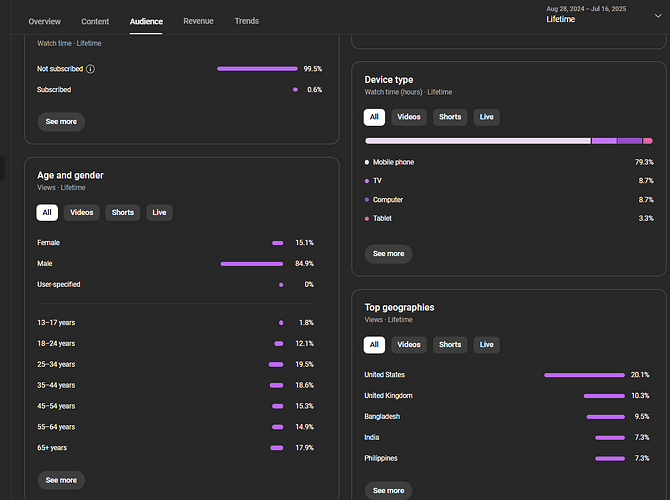
Task: Click the 13–17 years row
Action: 175,323
